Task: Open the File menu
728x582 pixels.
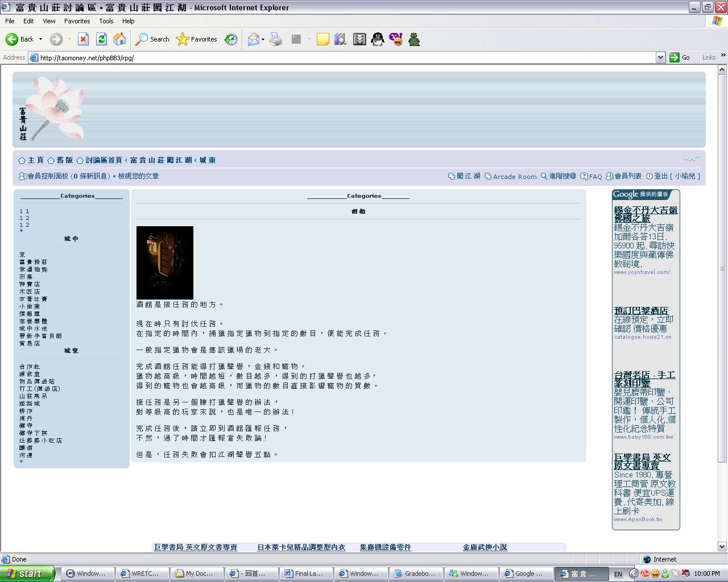Action: click(10, 21)
